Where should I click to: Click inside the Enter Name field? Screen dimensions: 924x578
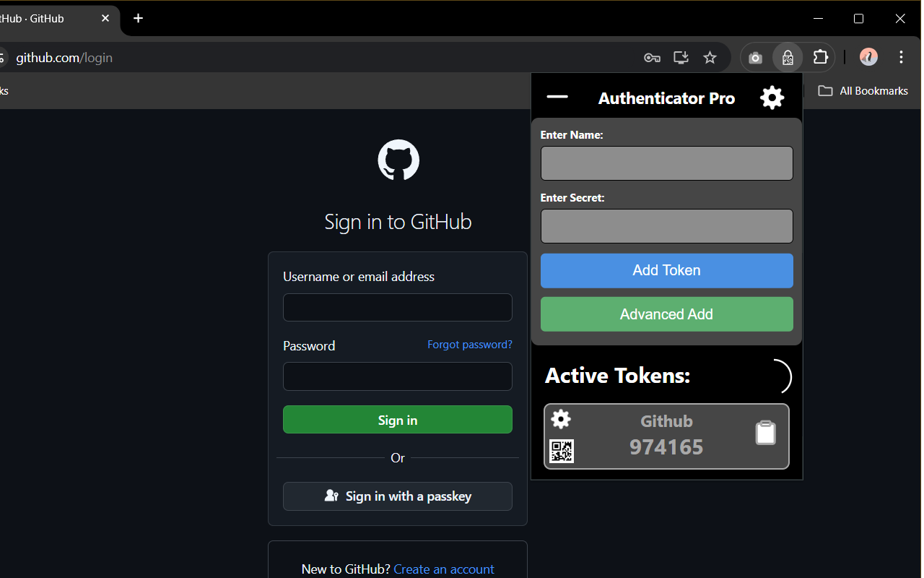click(666, 163)
